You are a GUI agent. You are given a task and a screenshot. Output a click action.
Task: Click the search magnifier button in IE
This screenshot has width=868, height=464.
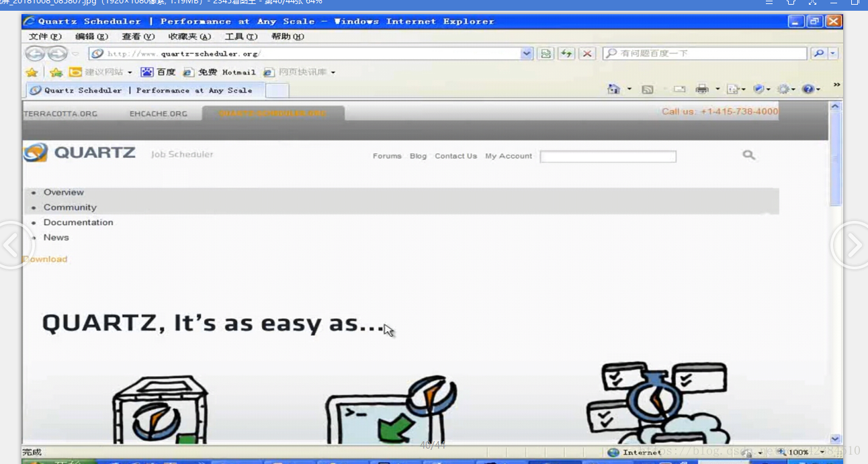(818, 54)
